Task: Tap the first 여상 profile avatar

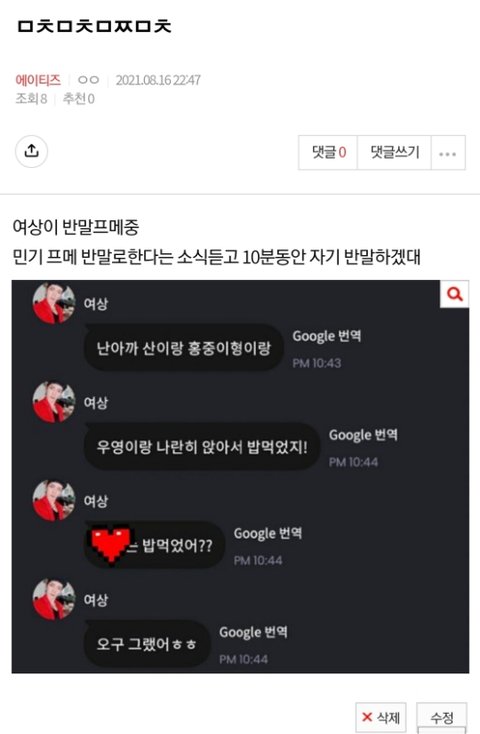Action: tap(54, 303)
